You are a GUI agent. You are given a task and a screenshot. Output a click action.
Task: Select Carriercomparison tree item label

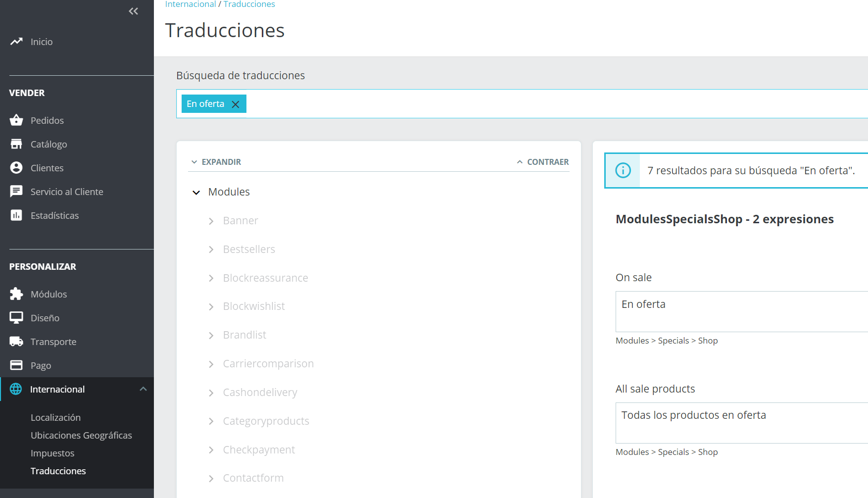[268, 364]
